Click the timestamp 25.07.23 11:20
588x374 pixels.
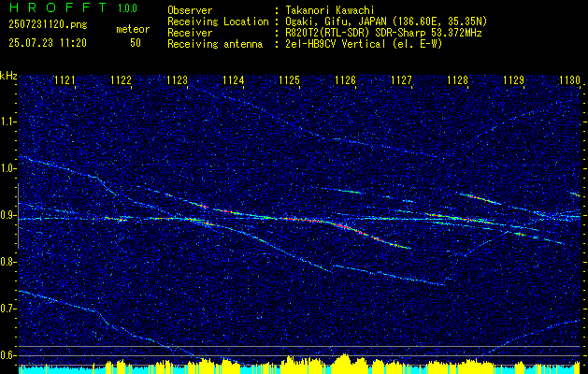point(48,43)
